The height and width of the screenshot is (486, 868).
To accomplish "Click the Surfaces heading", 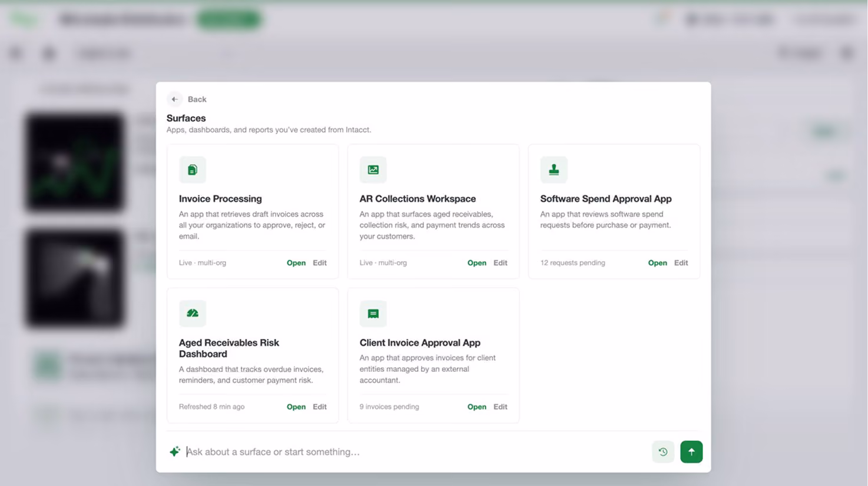I will 186,118.
